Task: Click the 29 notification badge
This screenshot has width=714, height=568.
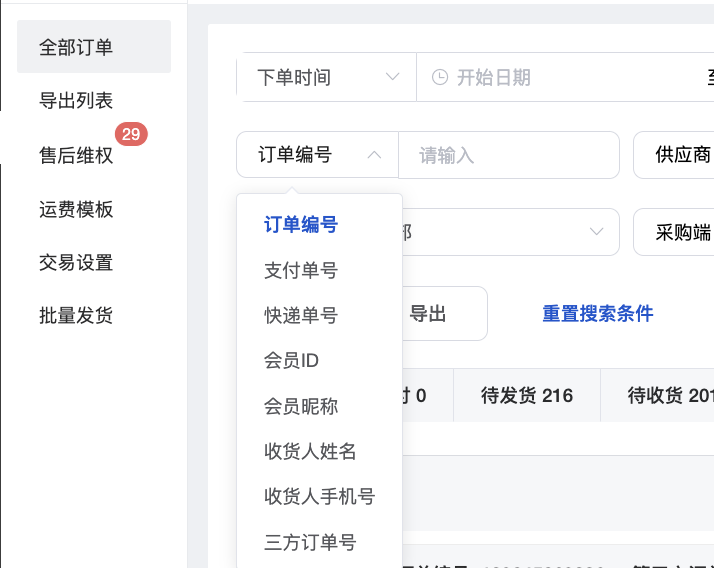Action: (x=131, y=134)
